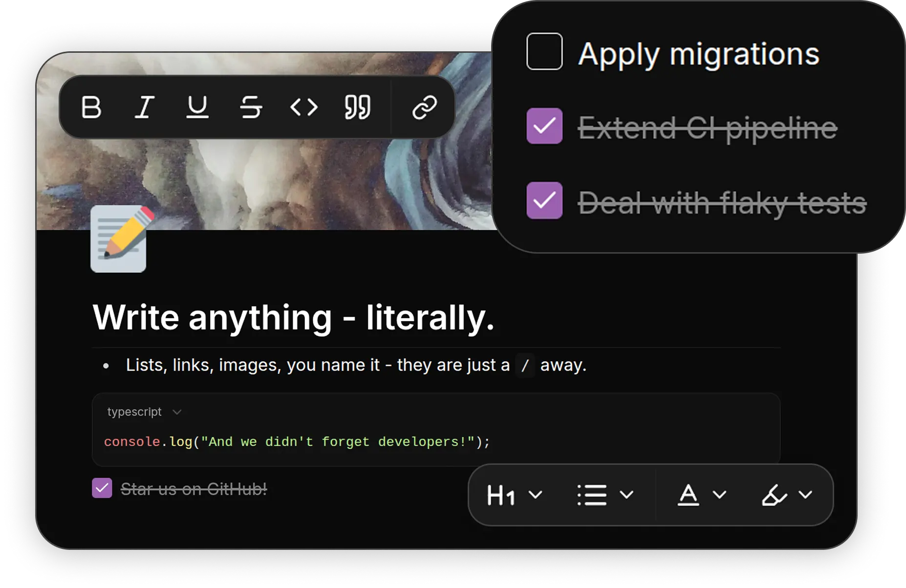Image resolution: width=906 pixels, height=588 pixels.
Task: Open the typescript language dropdown
Action: 144,412
